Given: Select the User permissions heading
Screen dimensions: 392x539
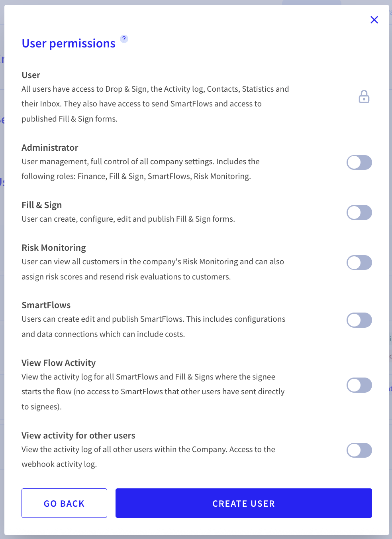Looking at the screenshot, I should pyautogui.click(x=69, y=43).
